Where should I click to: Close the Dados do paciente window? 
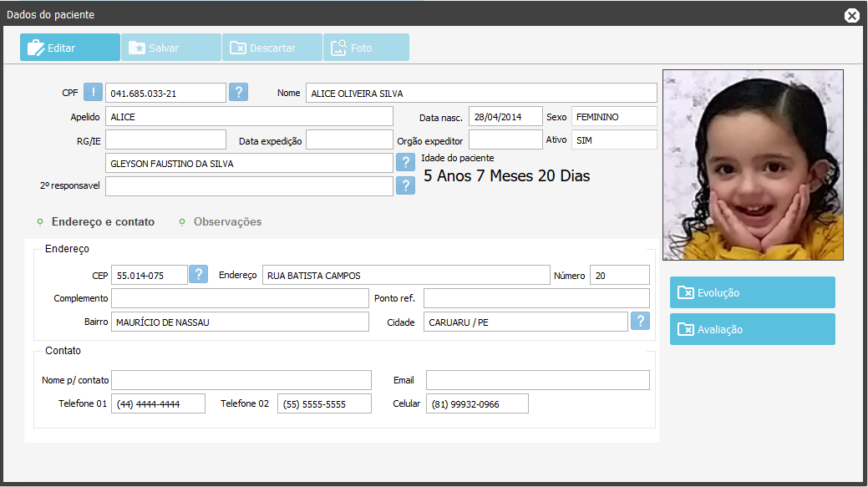[851, 15]
